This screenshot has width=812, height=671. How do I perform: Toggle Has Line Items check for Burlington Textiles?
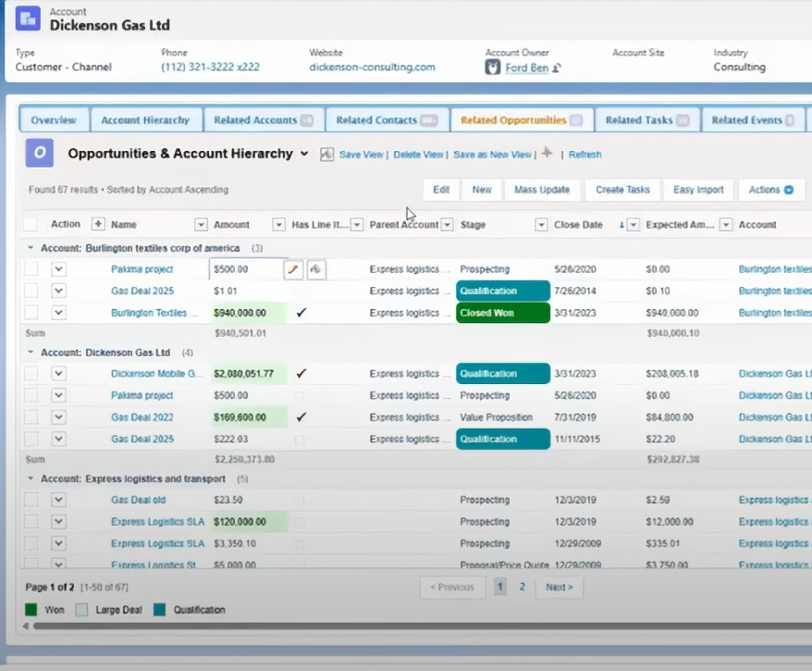[x=301, y=313]
